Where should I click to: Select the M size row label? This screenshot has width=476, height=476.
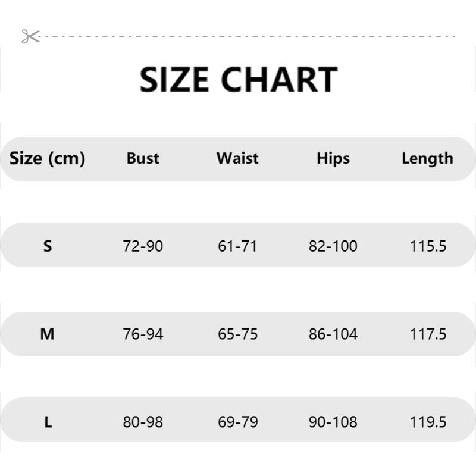[x=48, y=334]
